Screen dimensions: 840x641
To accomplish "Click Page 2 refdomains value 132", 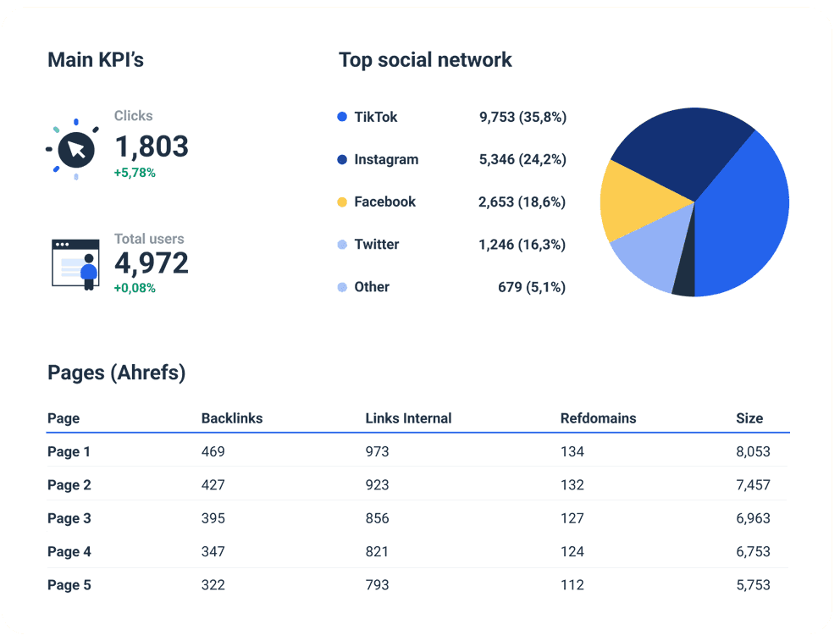I will click(572, 485).
